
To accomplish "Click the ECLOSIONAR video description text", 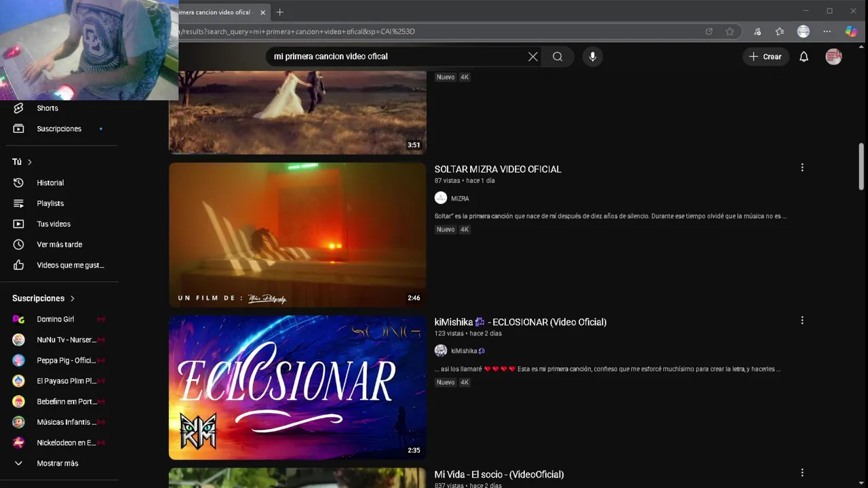I will coord(608,369).
